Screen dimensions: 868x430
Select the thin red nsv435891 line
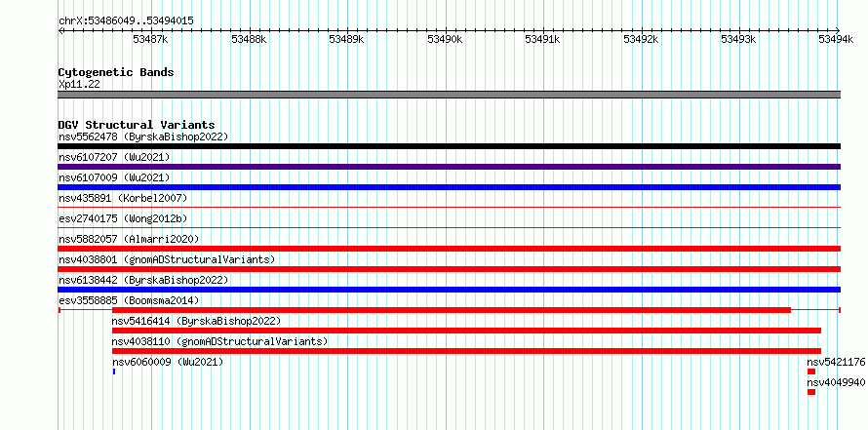click(x=449, y=207)
